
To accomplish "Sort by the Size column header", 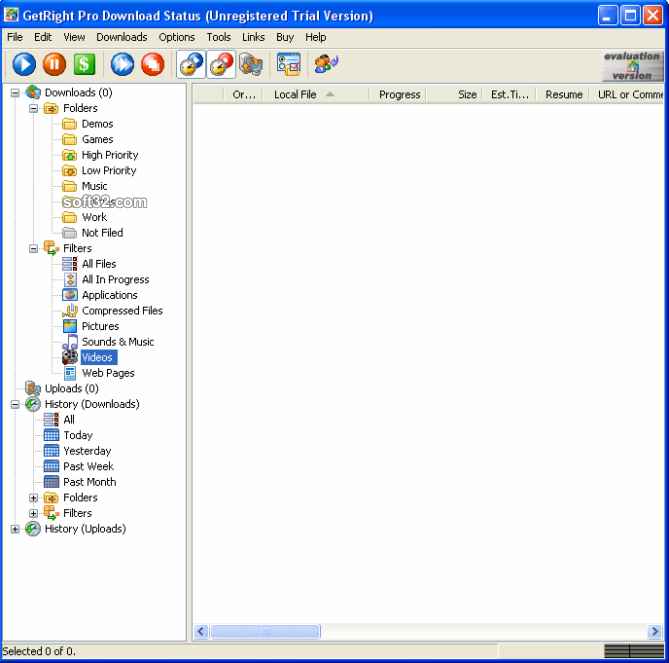I will pos(454,95).
